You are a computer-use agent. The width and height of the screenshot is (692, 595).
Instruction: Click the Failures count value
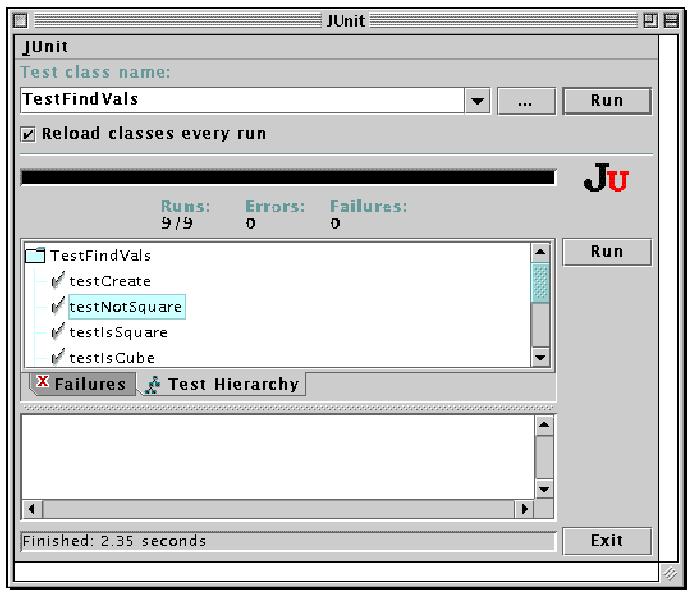coord(335,224)
